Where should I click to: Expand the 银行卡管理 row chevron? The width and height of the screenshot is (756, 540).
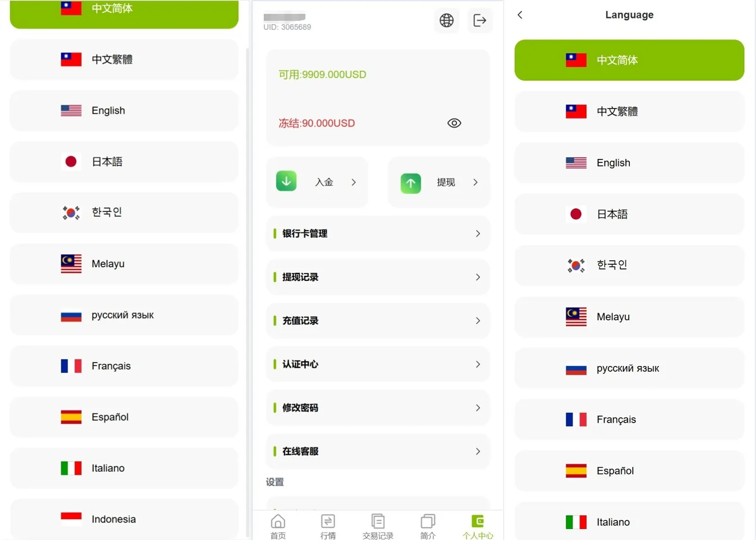point(477,234)
